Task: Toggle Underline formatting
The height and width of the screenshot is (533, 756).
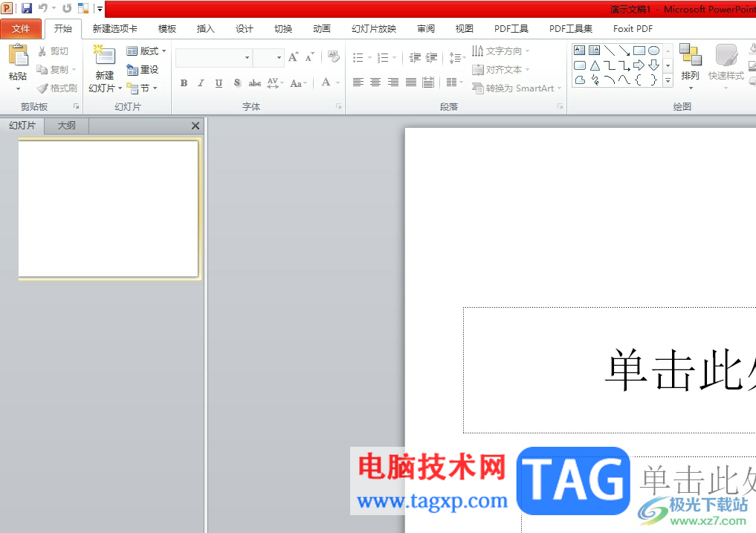Action: click(x=219, y=83)
